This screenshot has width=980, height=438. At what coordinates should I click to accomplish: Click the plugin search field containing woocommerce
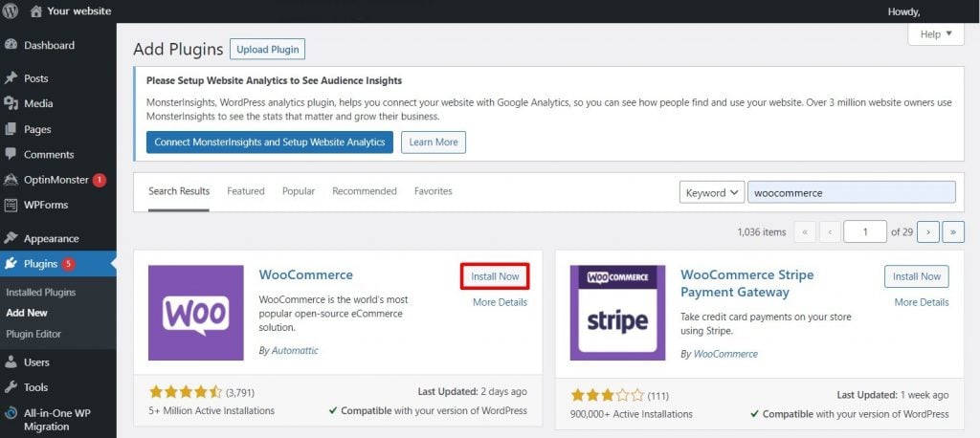(x=851, y=192)
